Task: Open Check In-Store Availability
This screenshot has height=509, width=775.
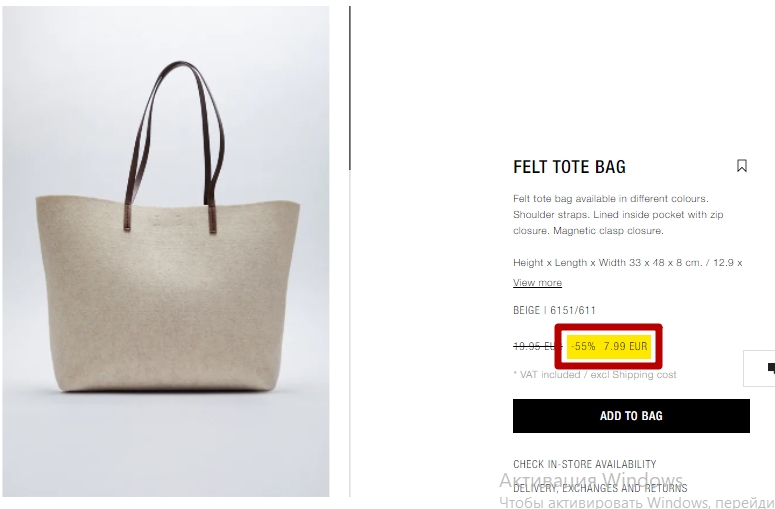Action: tap(585, 464)
